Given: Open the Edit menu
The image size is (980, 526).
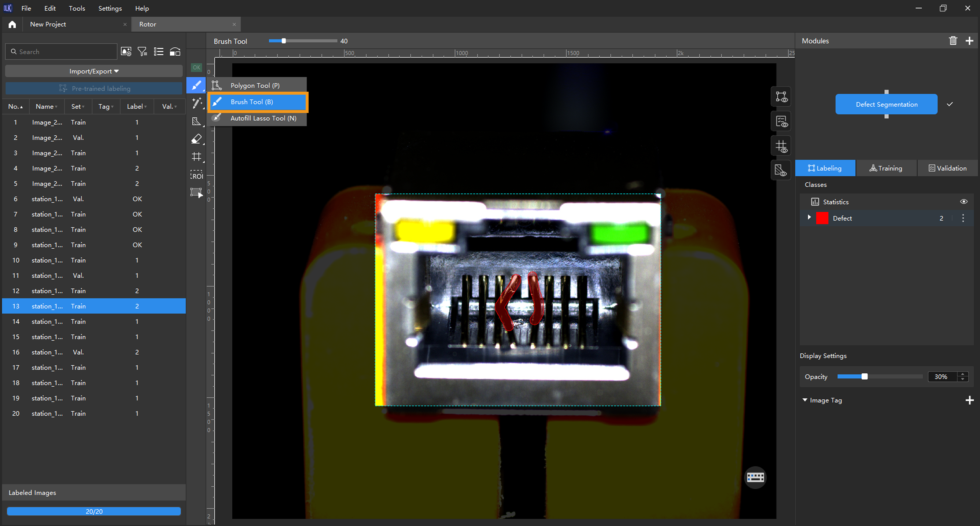Looking at the screenshot, I should click(50, 8).
